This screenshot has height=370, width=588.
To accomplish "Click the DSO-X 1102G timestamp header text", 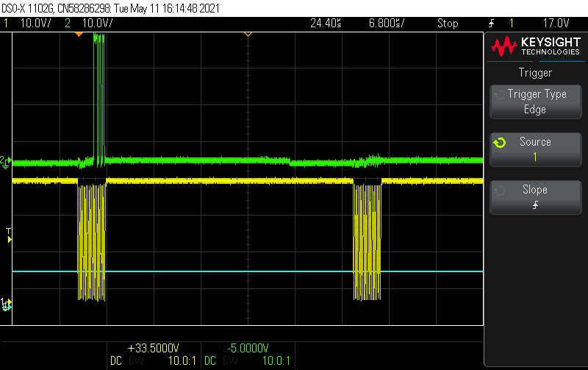I will tap(110, 8).
